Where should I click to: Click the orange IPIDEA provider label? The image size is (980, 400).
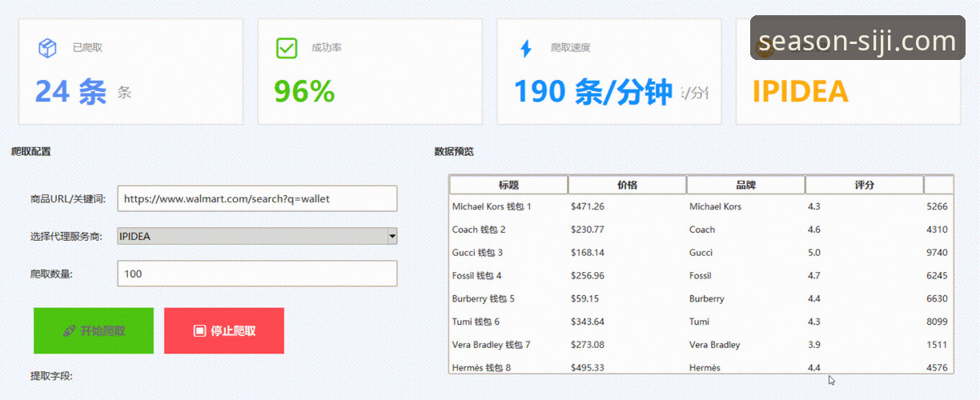coord(800,92)
